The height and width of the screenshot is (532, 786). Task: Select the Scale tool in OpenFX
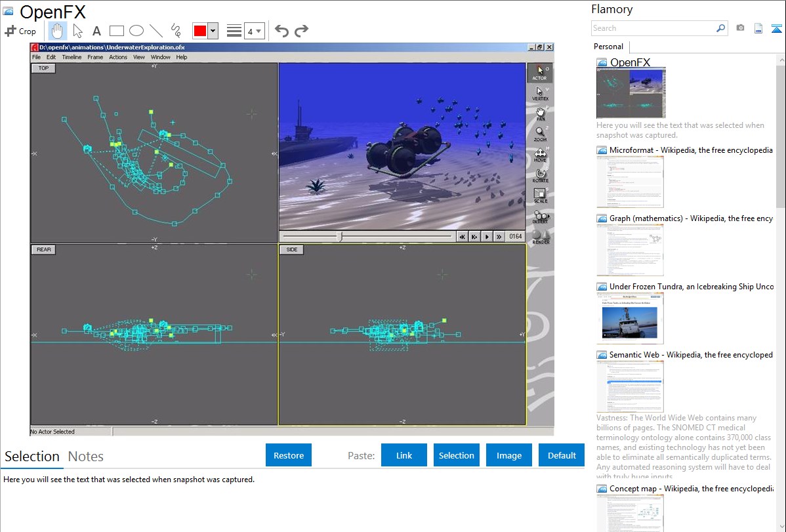coord(540,195)
